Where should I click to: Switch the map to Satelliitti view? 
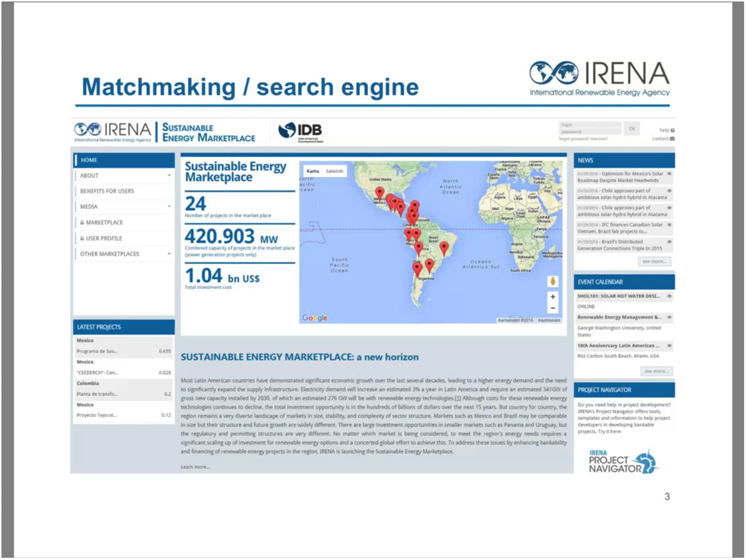click(335, 171)
